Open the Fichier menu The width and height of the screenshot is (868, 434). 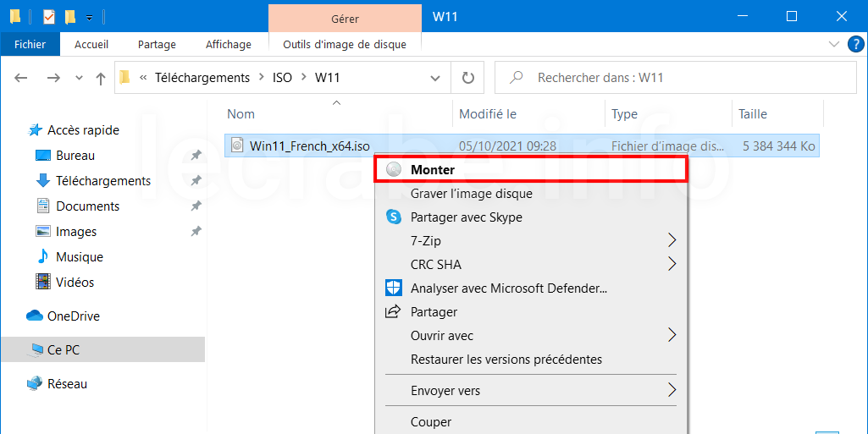tap(30, 44)
